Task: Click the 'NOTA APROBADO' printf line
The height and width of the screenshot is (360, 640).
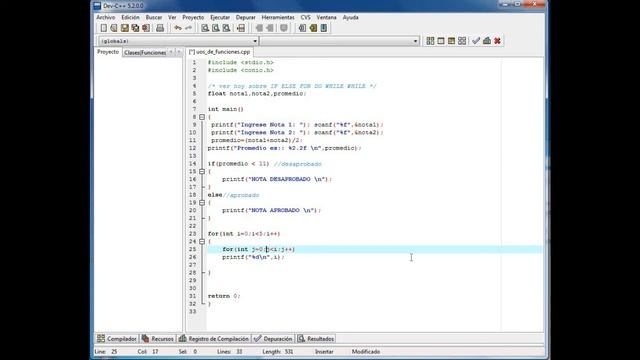Action: pyautogui.click(x=271, y=211)
